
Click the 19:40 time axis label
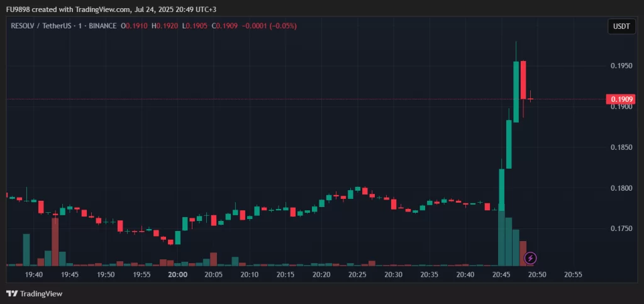(34, 274)
